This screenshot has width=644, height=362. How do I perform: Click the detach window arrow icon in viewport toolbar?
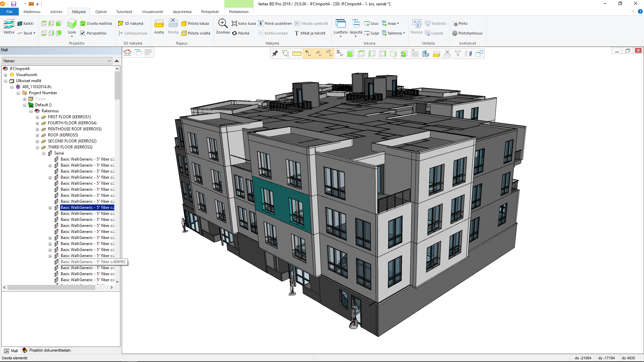pyautogui.click(x=479, y=54)
